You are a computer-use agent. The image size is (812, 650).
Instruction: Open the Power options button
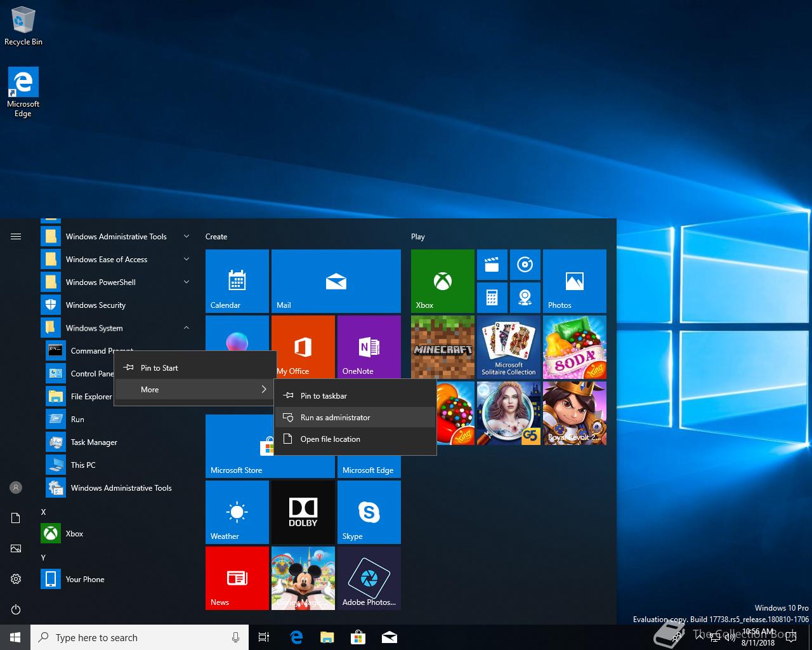click(x=16, y=609)
